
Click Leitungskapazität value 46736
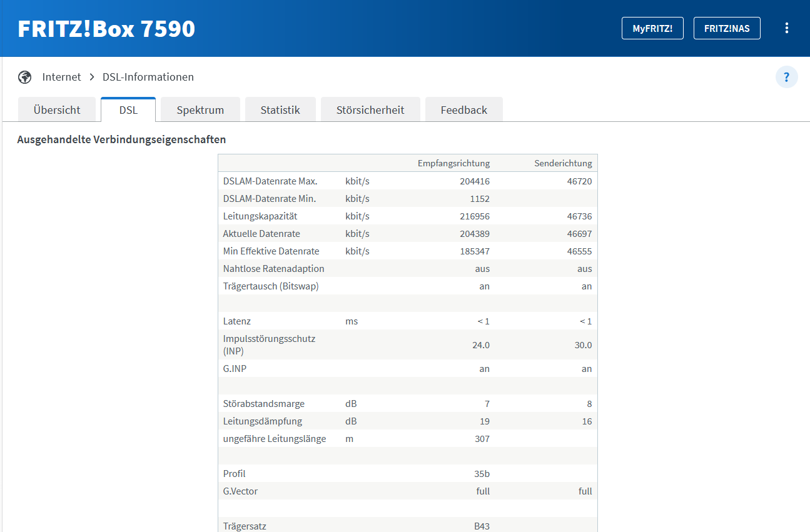pos(579,216)
